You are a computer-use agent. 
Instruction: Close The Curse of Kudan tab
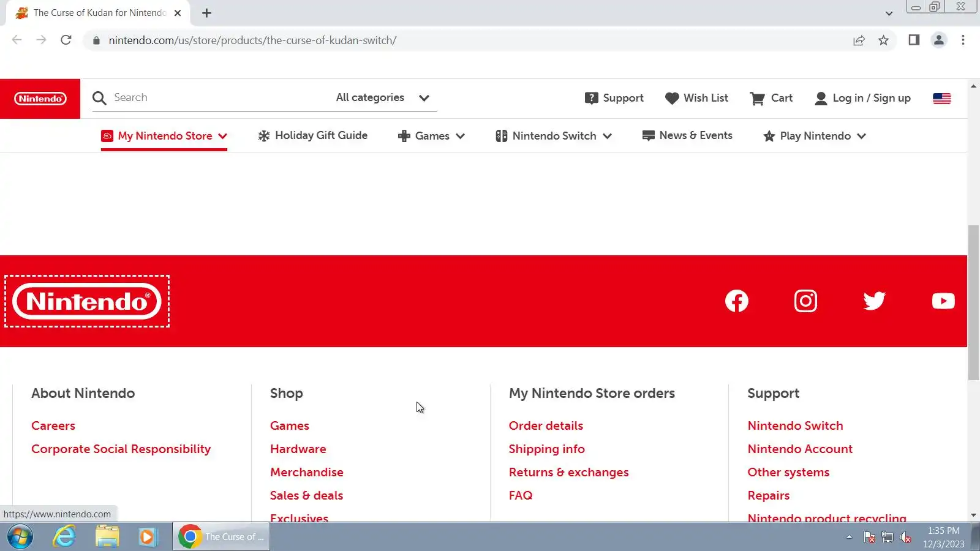click(x=178, y=13)
